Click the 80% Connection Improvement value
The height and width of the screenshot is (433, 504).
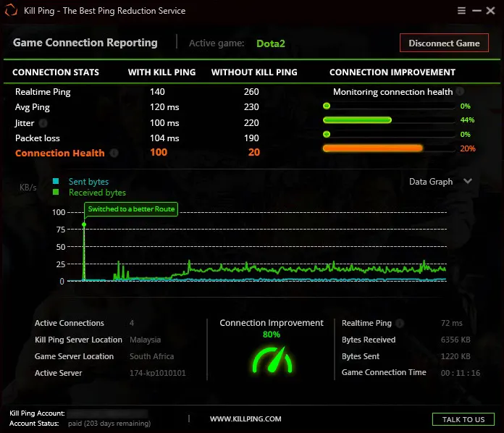(x=272, y=335)
